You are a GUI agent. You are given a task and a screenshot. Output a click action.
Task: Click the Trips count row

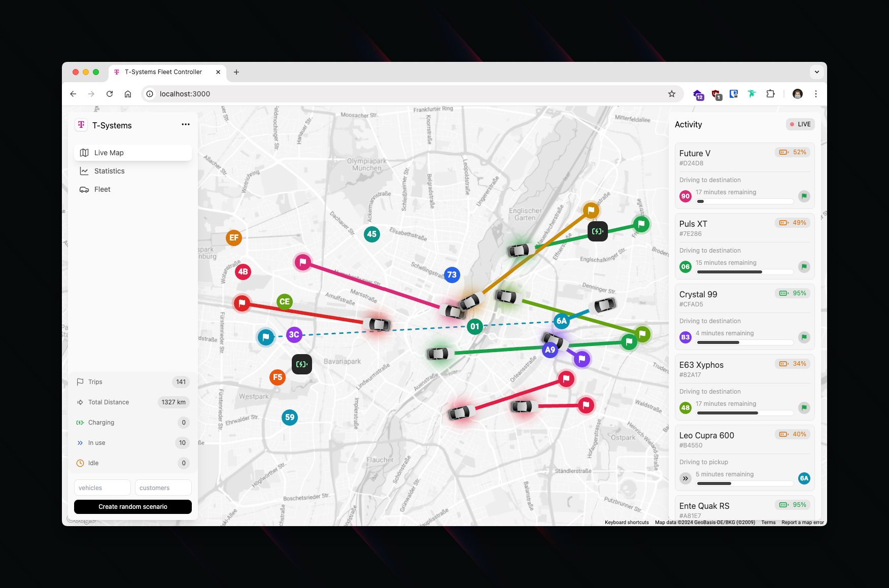coord(133,382)
